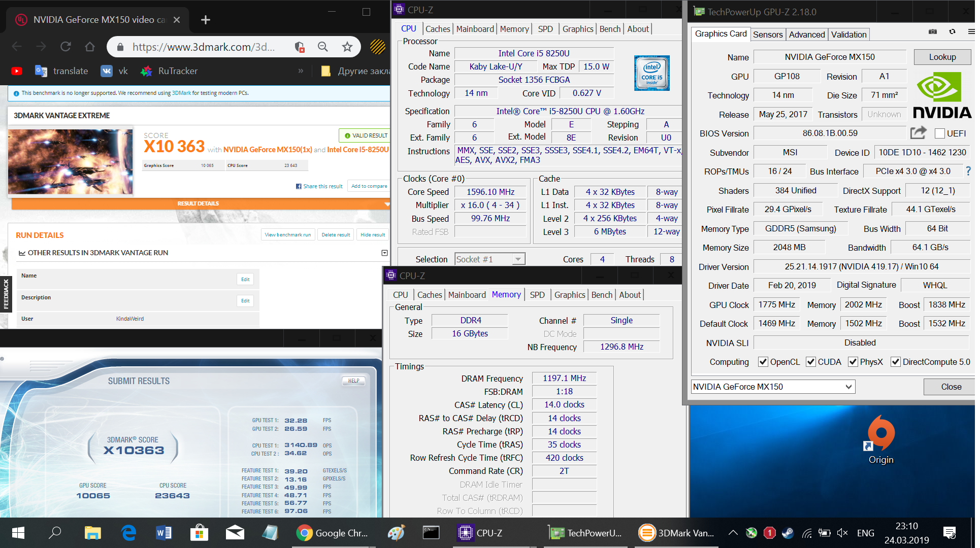This screenshot has height=548, width=980.
Task: Open the Paint icon in the taskbar
Action: tap(396, 533)
